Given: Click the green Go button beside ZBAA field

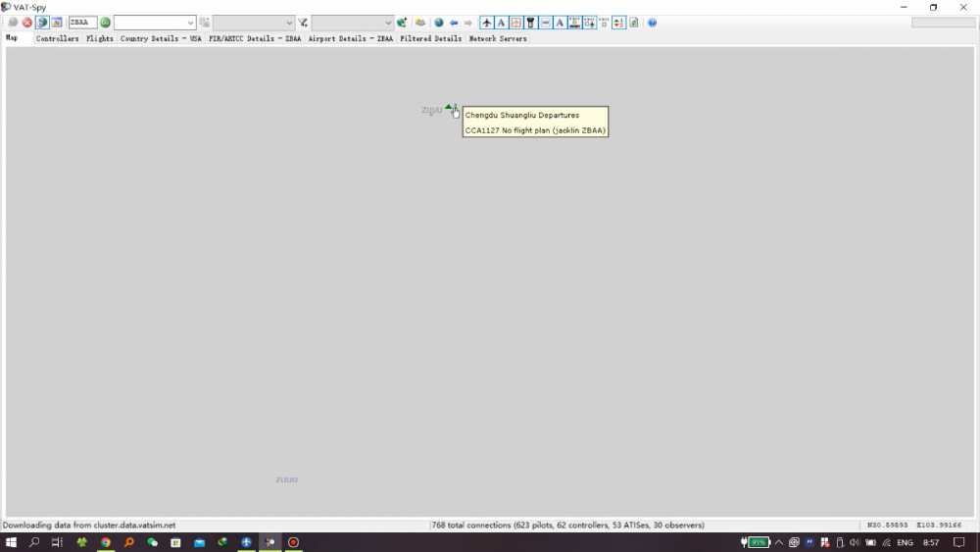Looking at the screenshot, I should pyautogui.click(x=105, y=23).
